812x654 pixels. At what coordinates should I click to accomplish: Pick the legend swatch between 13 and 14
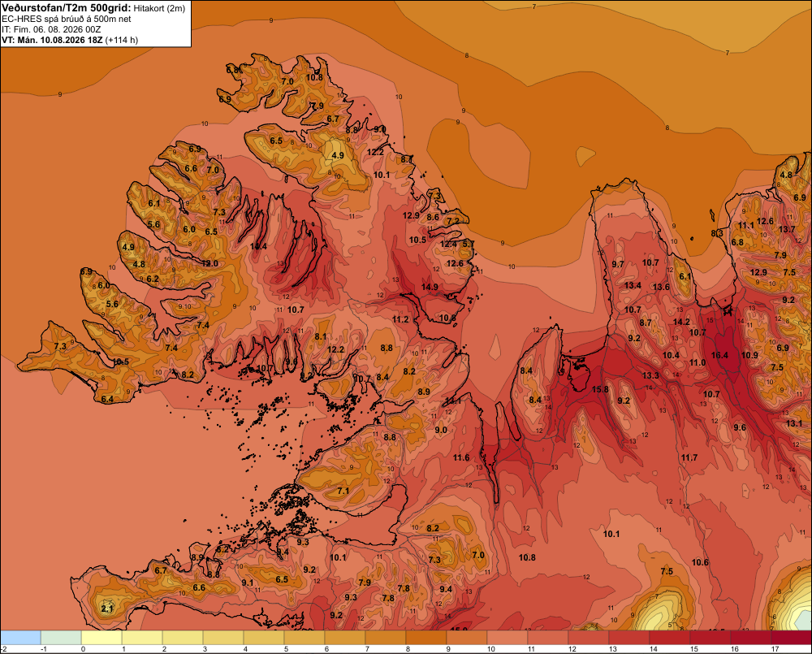tap(629, 638)
